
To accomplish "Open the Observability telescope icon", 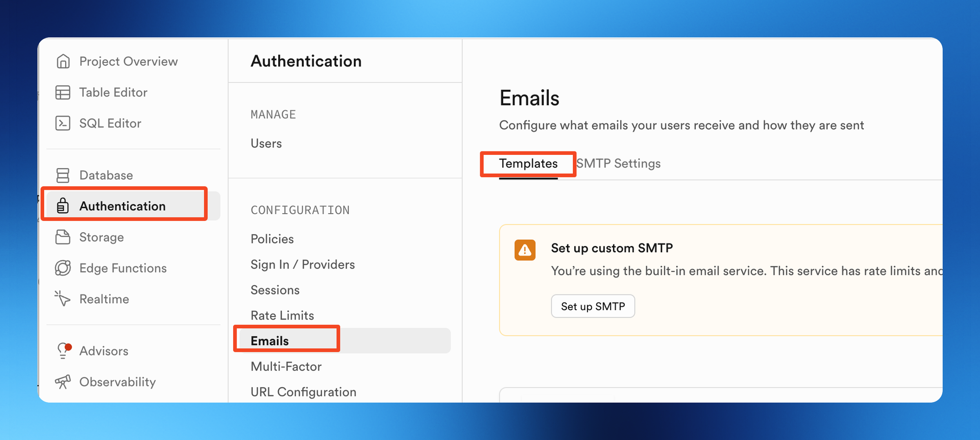I will click(63, 382).
